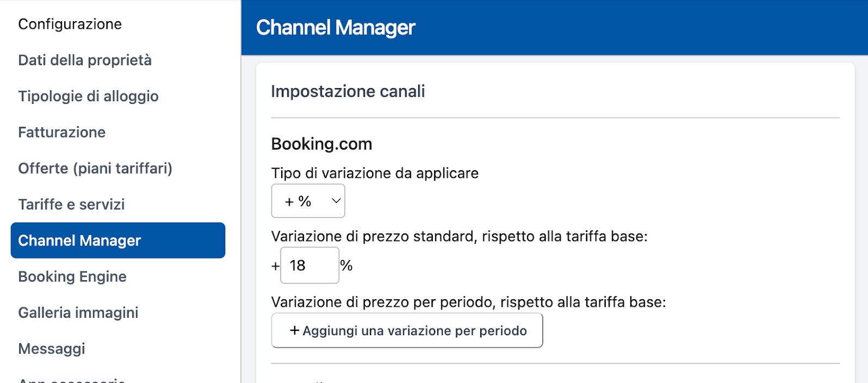Go to Dati della proprietà section
The image size is (868, 383).
coord(85,60)
